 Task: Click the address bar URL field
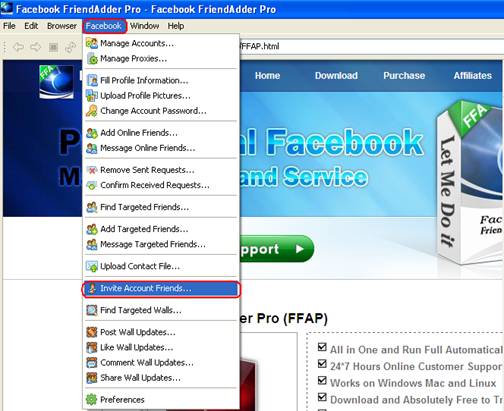pyautogui.click(x=370, y=46)
